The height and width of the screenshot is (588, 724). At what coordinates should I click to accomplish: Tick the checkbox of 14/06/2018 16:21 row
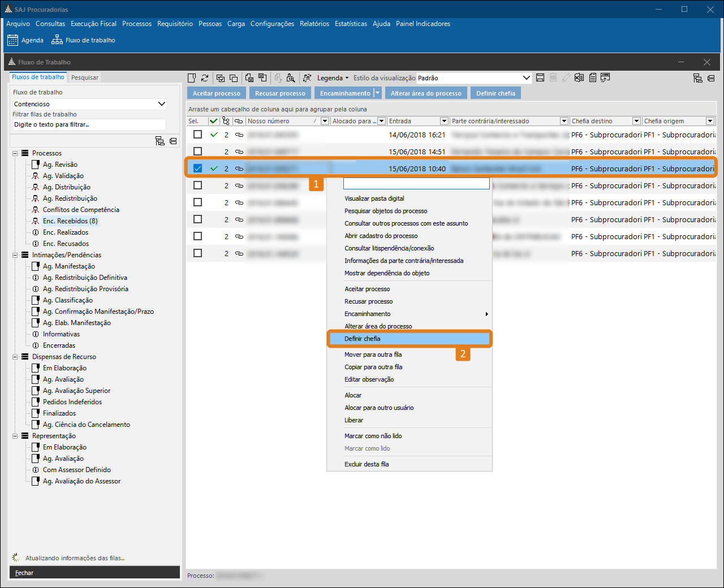click(x=197, y=135)
